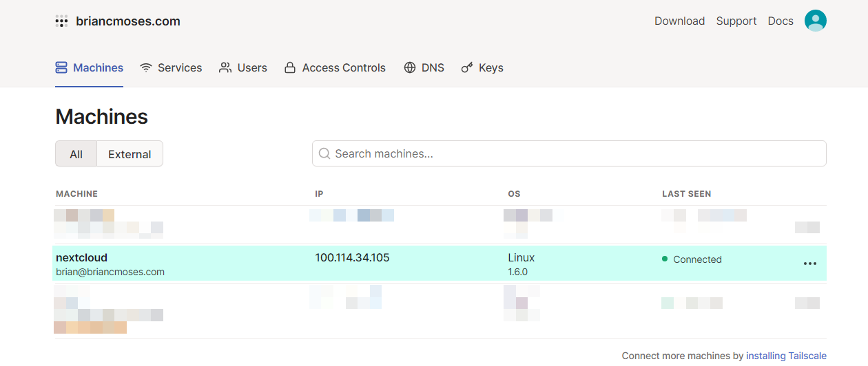Click the Search machines input field
The height and width of the screenshot is (366, 868).
pos(569,153)
